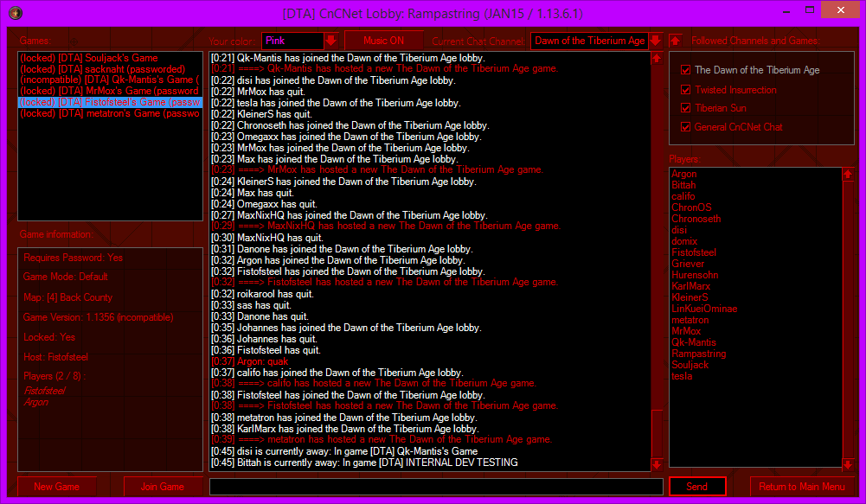866x504 pixels.
Task: Click the chat log scroll down arrow
Action: pos(657,465)
